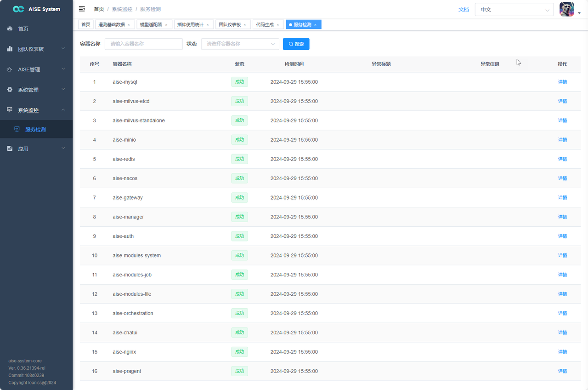Screen dimensions: 588x390
Task: Click the 搜索 search button
Action: coord(296,44)
